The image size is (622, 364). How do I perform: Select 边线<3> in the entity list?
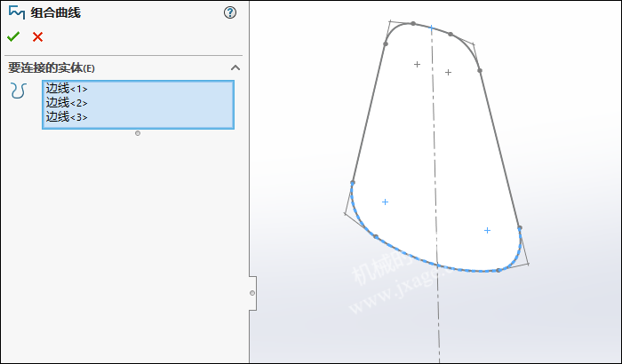click(67, 117)
